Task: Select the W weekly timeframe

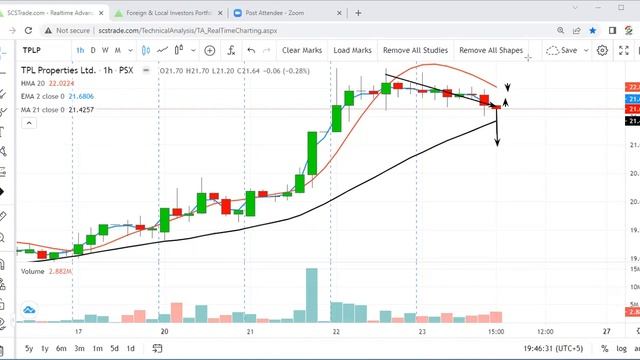Action: click(105, 50)
